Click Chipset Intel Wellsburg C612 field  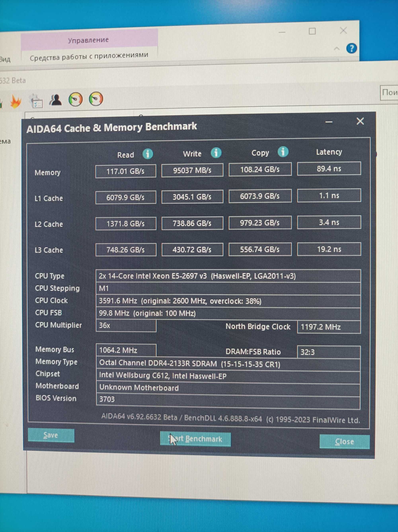click(228, 376)
